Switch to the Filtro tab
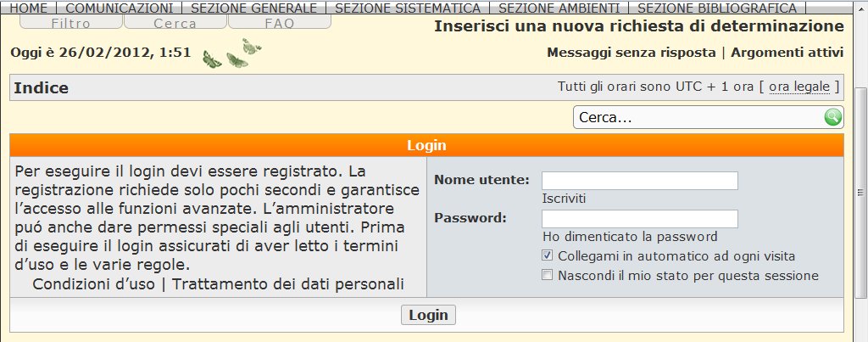Viewport: 868px width, 342px height. (71, 24)
